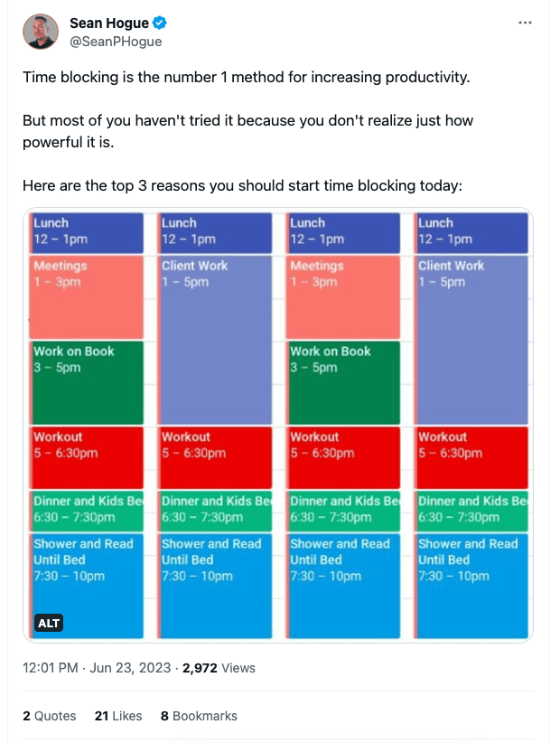Open the Sean Hogue display name link
This screenshot has width=560, height=743.
coord(109,23)
